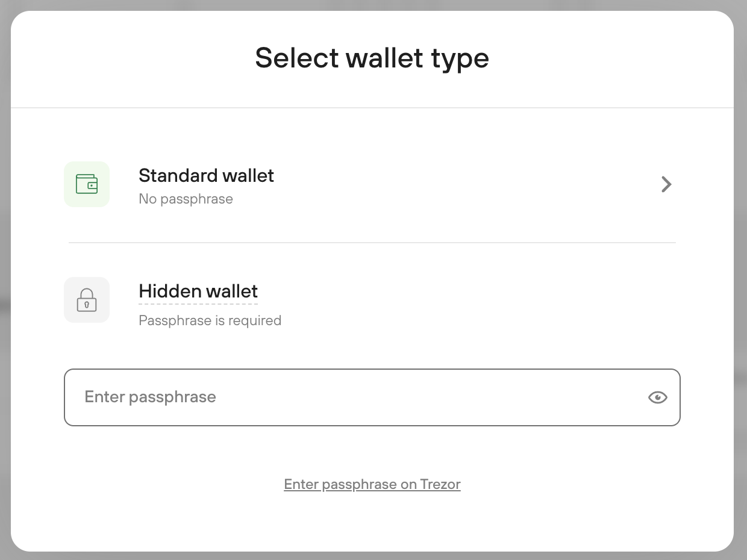Choose entering the passphrase on the Trezor device
This screenshot has height=560, width=747.
pyautogui.click(x=372, y=484)
